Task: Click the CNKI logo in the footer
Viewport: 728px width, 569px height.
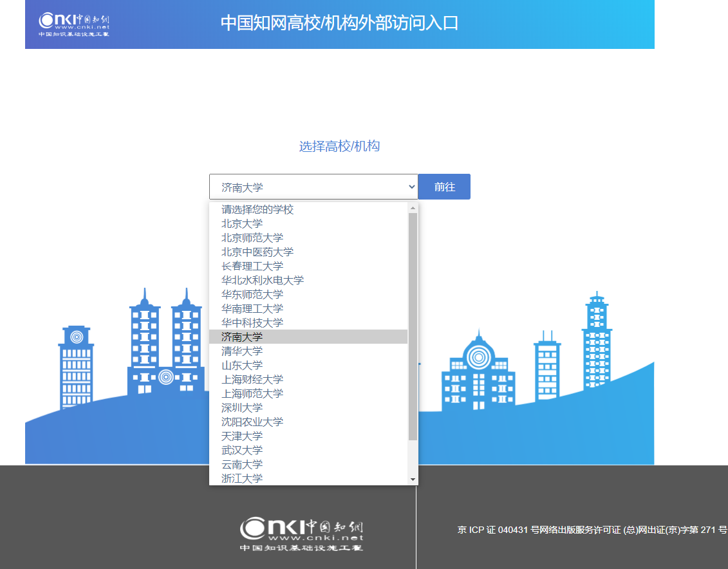Action: point(301,534)
